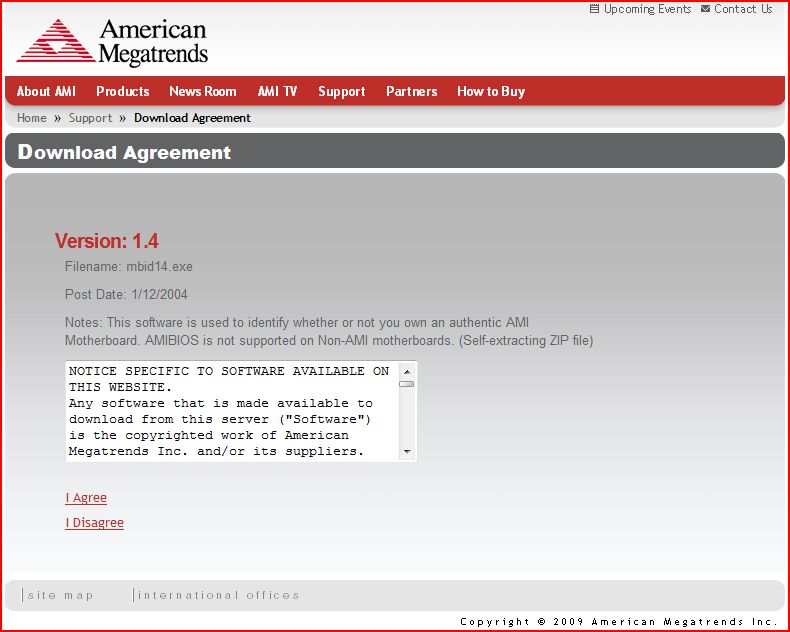790x632 pixels.
Task: Open the Support menu
Action: 342,92
